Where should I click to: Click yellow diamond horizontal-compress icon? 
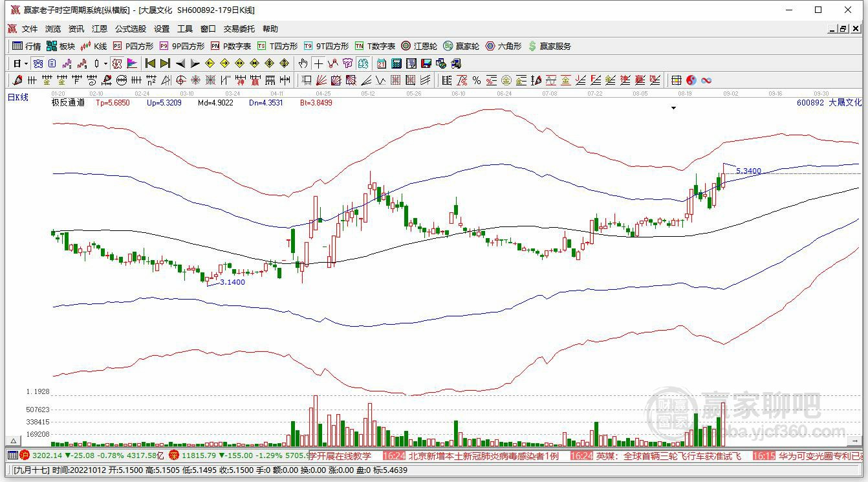254,63
